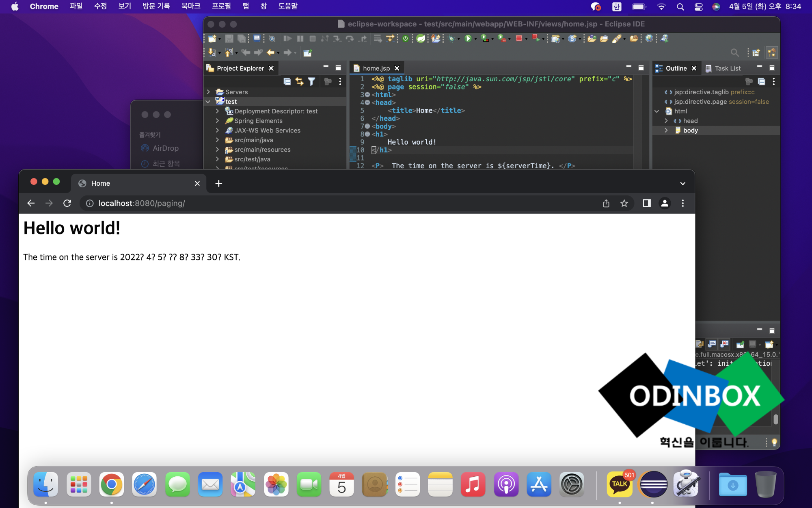Bookmark this page with star icon

[x=624, y=203]
